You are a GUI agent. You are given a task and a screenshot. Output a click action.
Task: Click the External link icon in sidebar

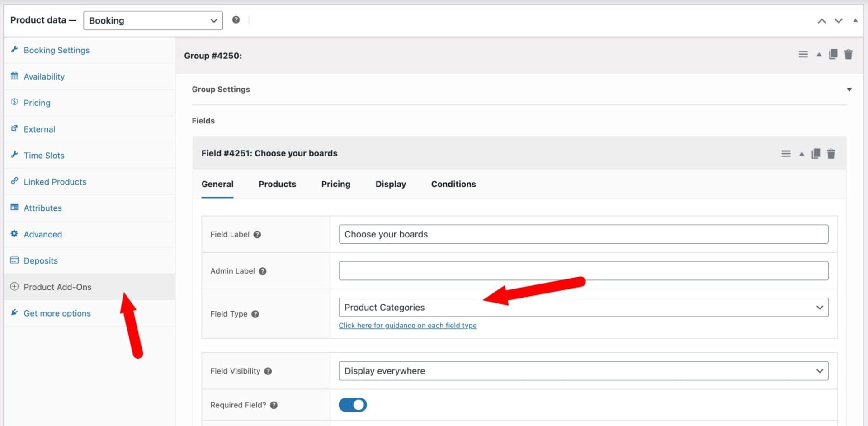click(14, 128)
